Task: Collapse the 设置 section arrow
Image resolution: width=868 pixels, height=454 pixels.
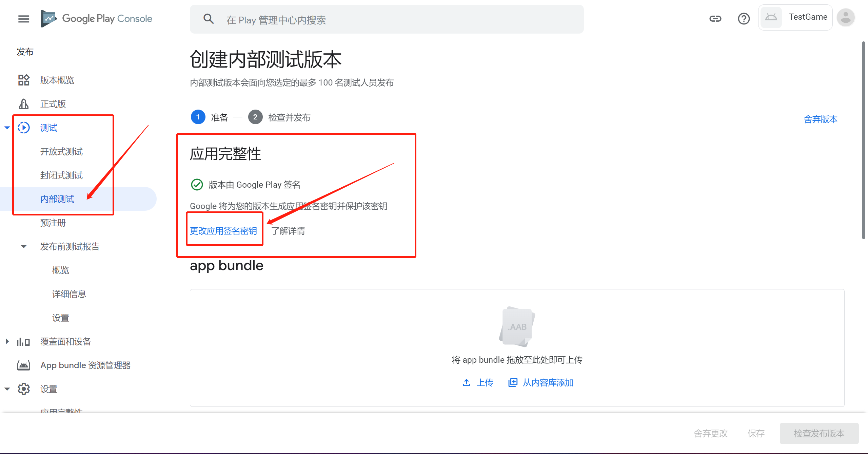Action: pyautogui.click(x=7, y=389)
